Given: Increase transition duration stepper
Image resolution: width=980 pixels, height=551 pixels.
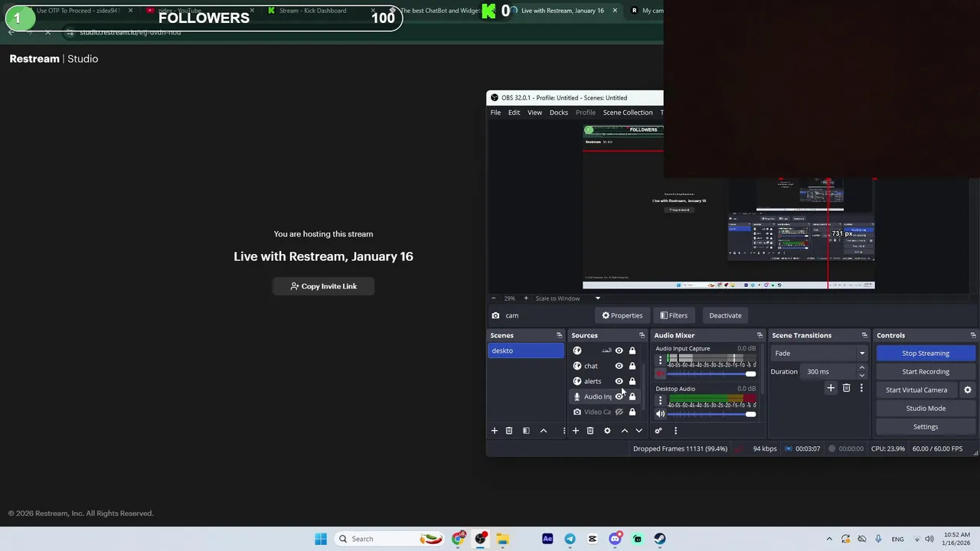Looking at the screenshot, I should (x=862, y=368).
